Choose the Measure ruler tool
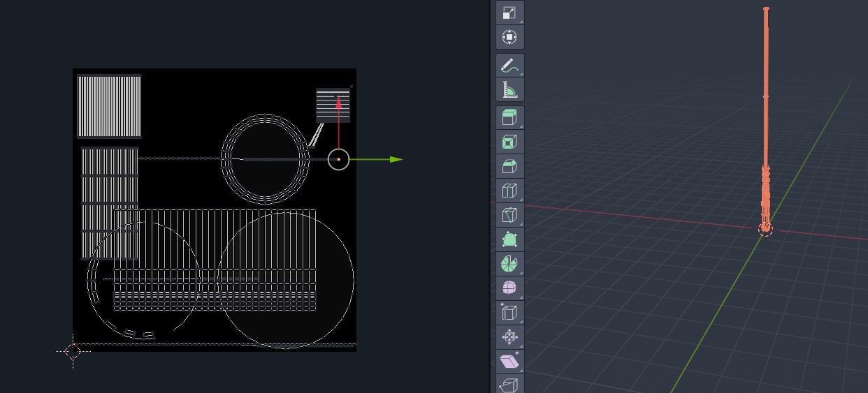 pyautogui.click(x=509, y=90)
